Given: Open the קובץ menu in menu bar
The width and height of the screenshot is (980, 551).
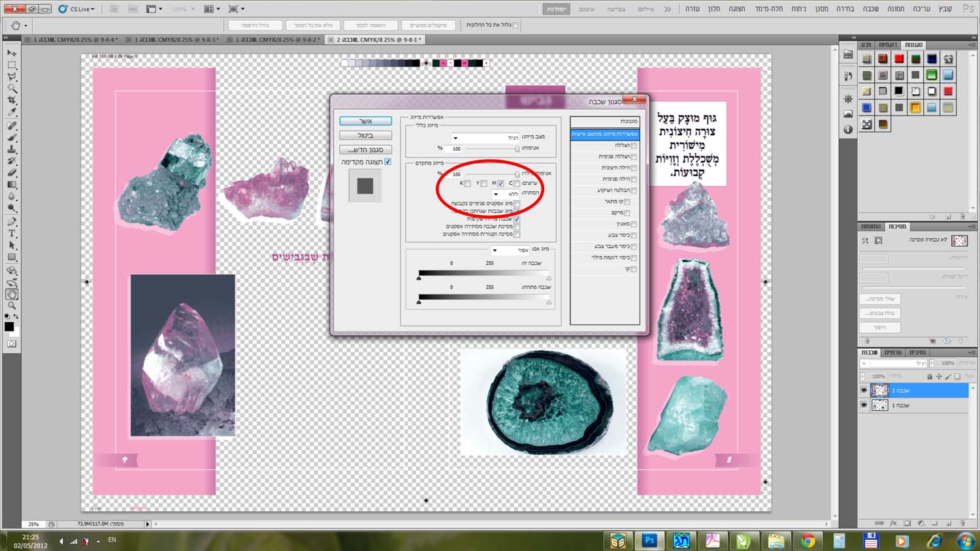Looking at the screenshot, I should pyautogui.click(x=945, y=9).
